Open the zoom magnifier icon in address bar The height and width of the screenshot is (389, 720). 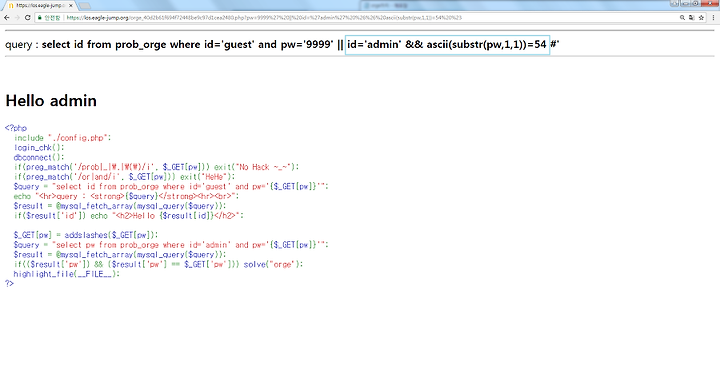click(682, 17)
